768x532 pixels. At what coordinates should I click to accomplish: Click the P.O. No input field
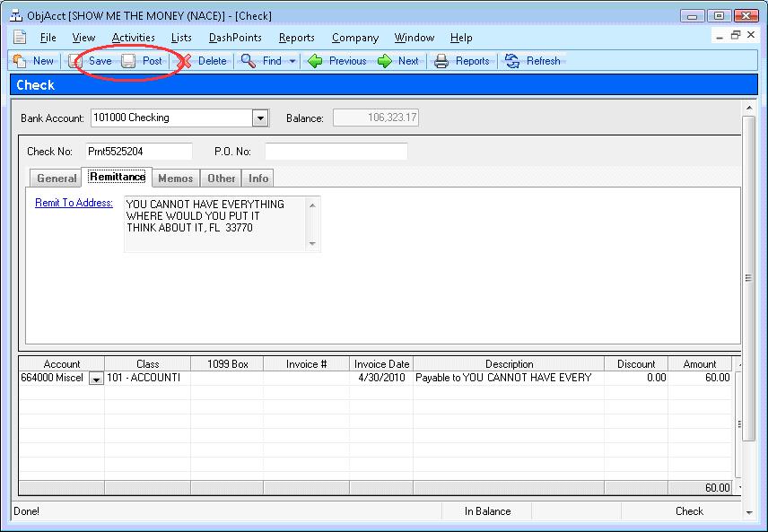click(336, 152)
